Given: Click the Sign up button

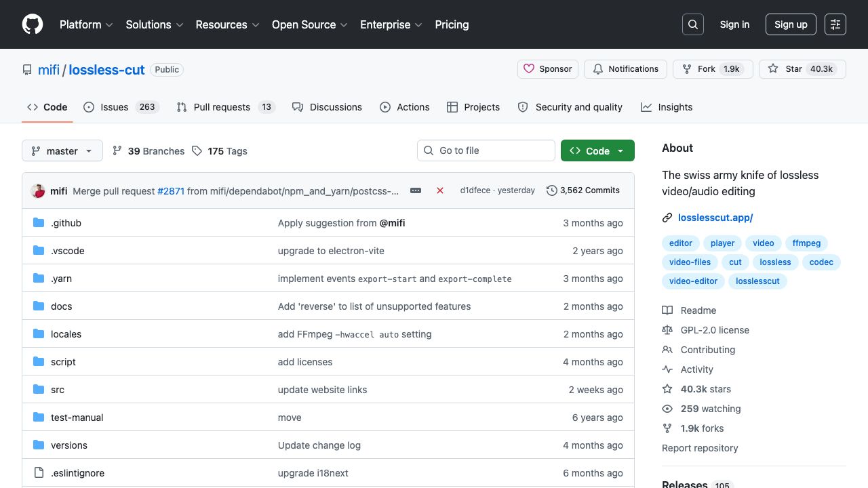Looking at the screenshot, I should click(791, 24).
